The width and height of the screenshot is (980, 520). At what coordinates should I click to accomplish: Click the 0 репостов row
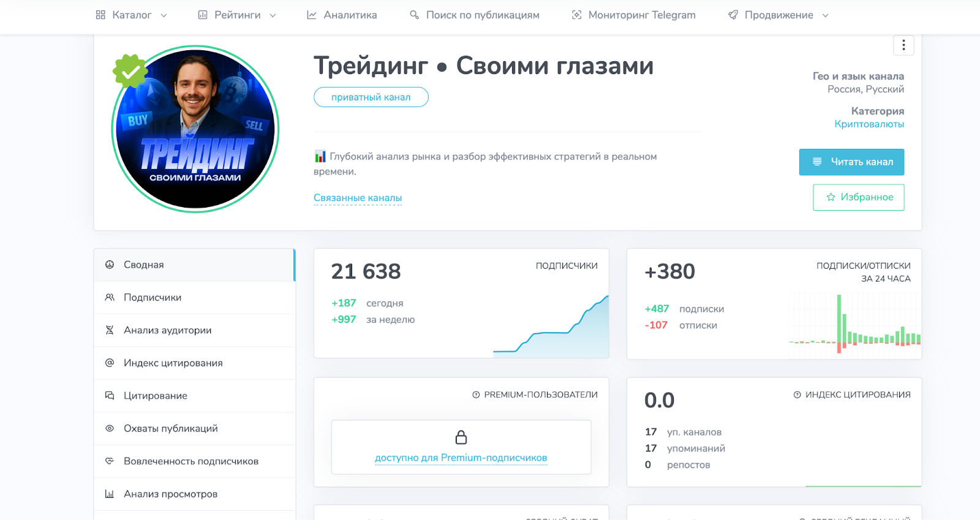click(x=677, y=465)
